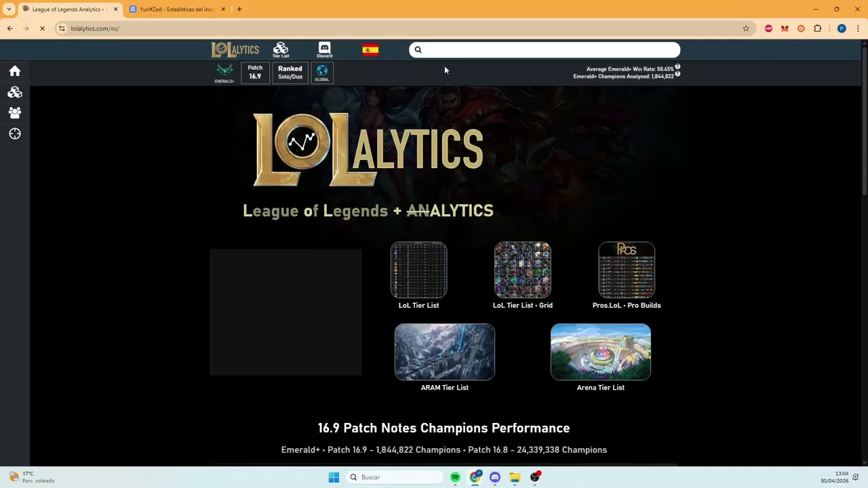
Task: Bookmark this page with the star icon
Action: tap(746, 28)
